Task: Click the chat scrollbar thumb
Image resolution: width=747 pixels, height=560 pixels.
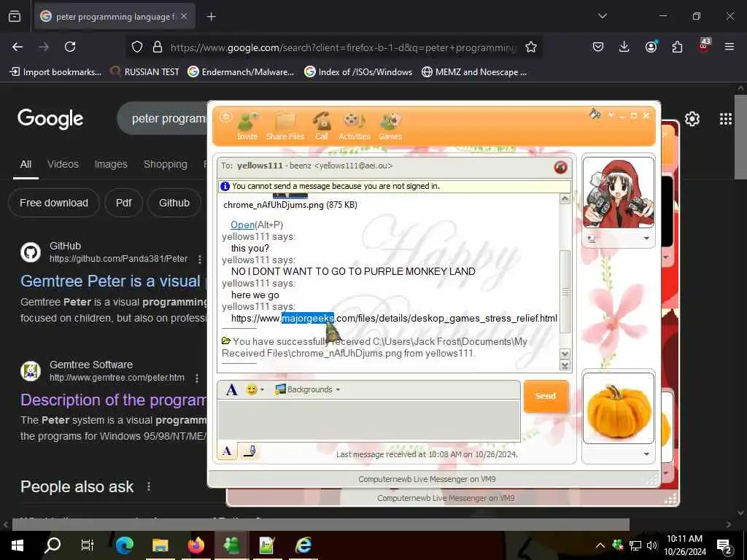Action: tap(565, 292)
